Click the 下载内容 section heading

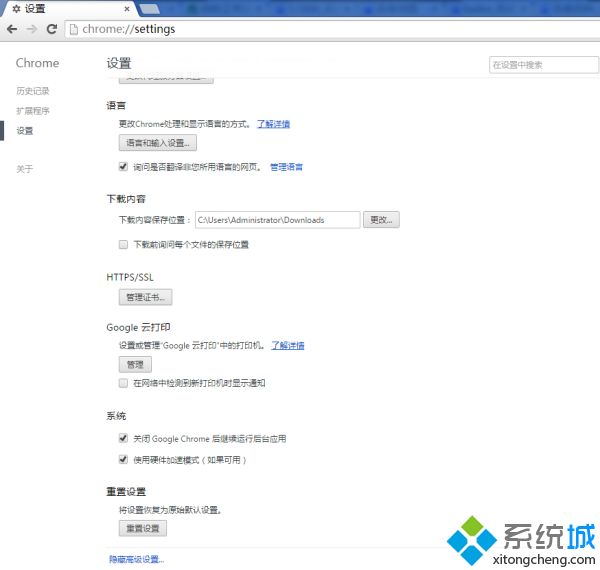pyautogui.click(x=126, y=199)
